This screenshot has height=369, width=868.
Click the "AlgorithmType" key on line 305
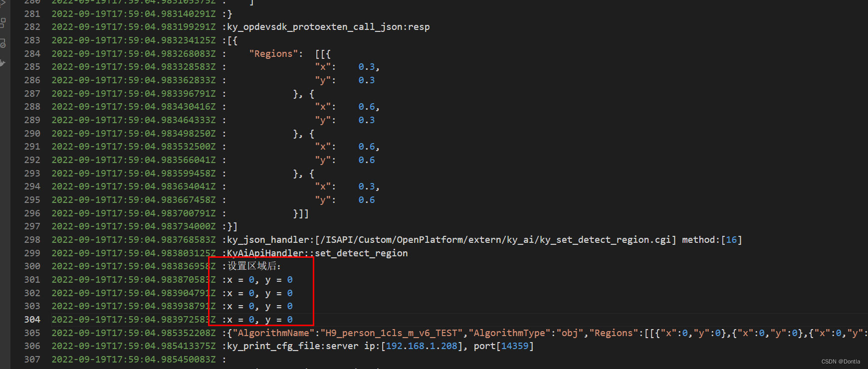coord(509,333)
